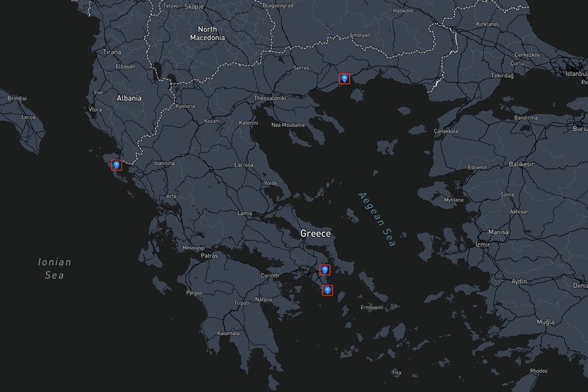Click the Patras city label
The width and height of the screenshot is (588, 392).
tap(209, 256)
